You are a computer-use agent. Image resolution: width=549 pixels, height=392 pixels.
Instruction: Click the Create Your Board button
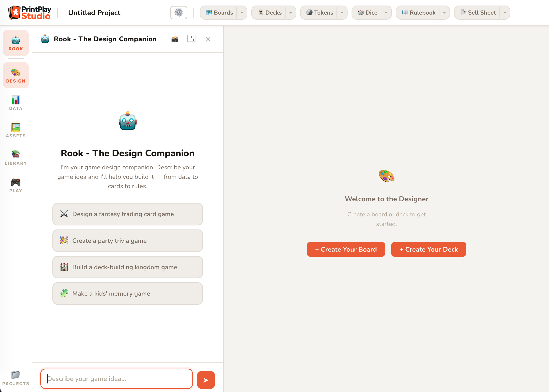point(346,249)
